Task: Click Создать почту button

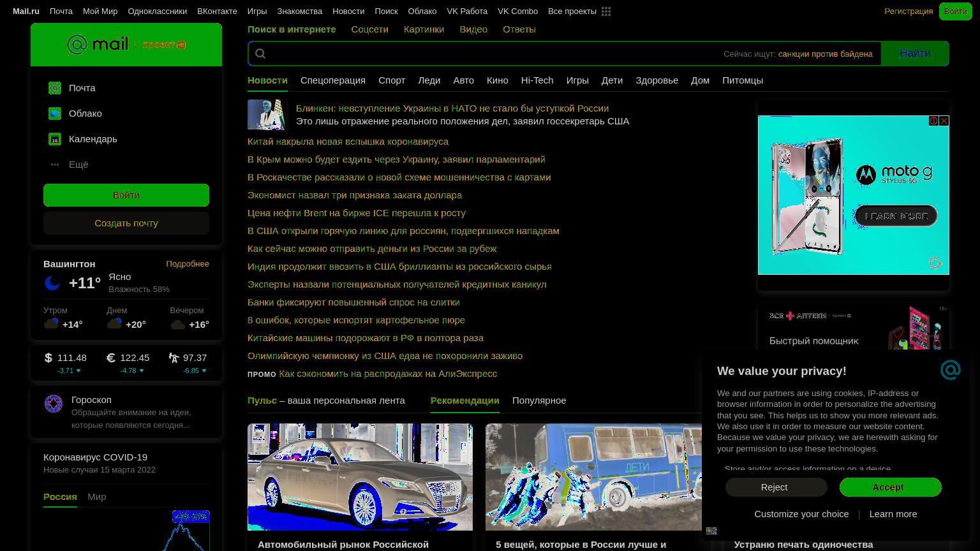Action: 126,223
